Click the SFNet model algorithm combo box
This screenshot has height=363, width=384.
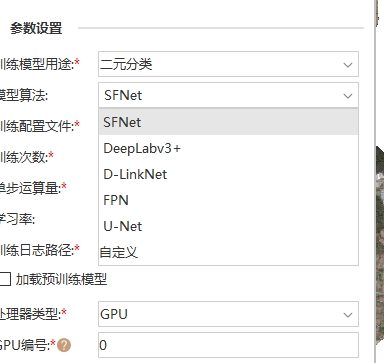(x=228, y=95)
